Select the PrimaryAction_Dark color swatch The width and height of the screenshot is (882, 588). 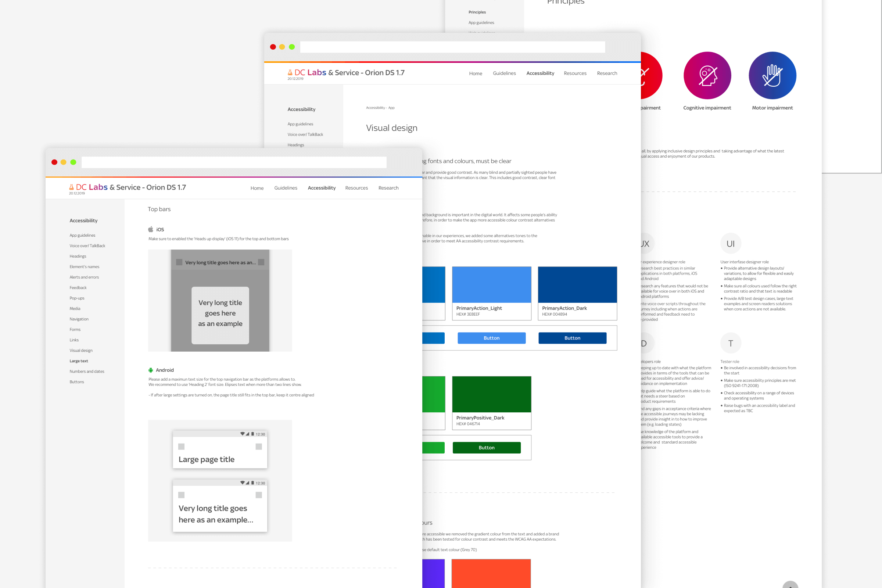(x=577, y=284)
